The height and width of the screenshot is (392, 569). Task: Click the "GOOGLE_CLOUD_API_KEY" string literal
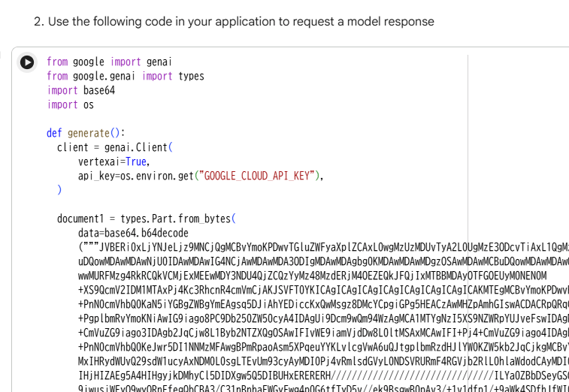tap(256, 176)
